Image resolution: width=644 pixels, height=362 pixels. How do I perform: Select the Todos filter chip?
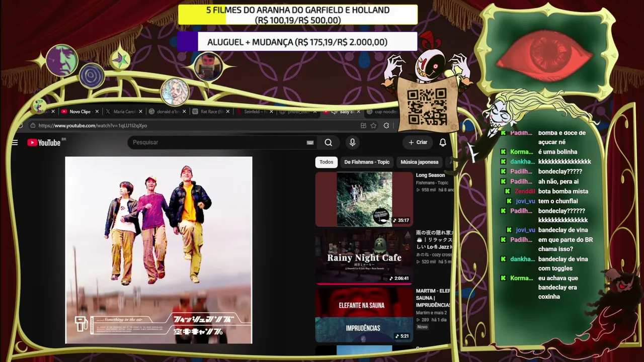[327, 162]
